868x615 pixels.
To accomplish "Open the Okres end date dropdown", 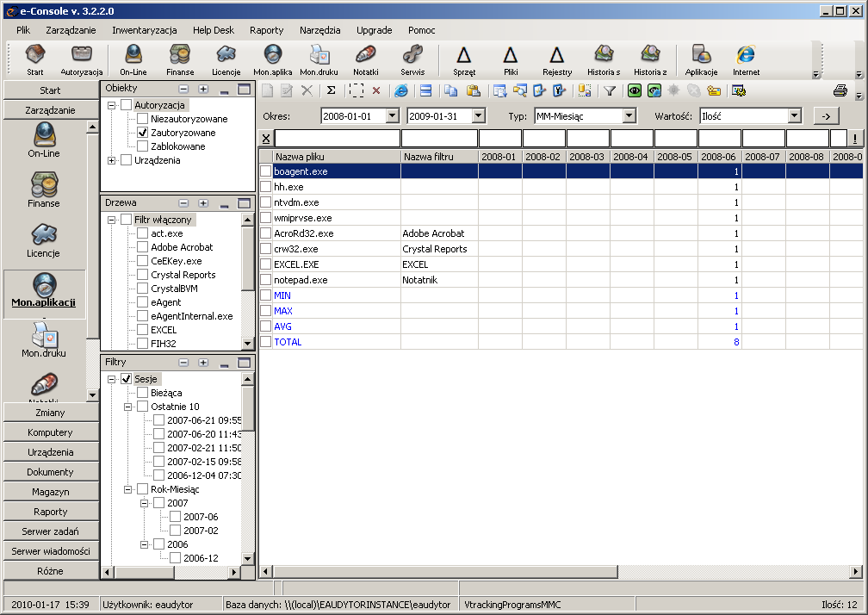I will [x=479, y=115].
